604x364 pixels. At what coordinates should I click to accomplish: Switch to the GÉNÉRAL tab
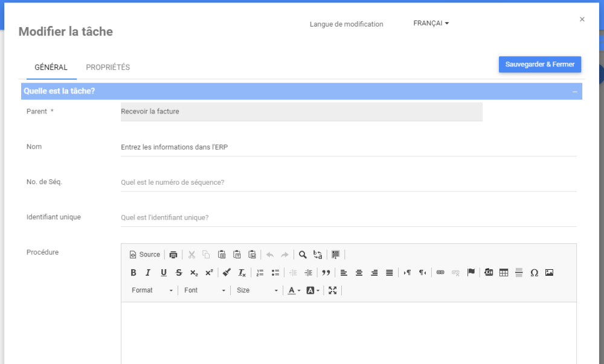pyautogui.click(x=51, y=68)
